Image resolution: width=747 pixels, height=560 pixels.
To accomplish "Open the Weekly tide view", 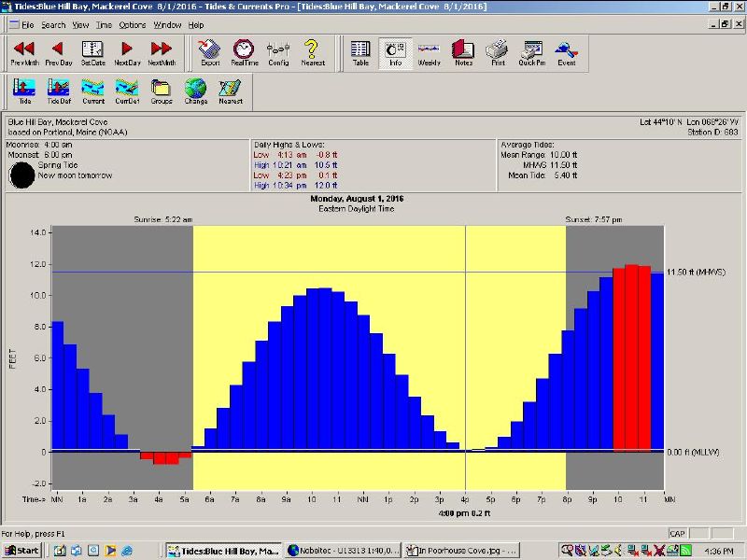I will pyautogui.click(x=429, y=52).
